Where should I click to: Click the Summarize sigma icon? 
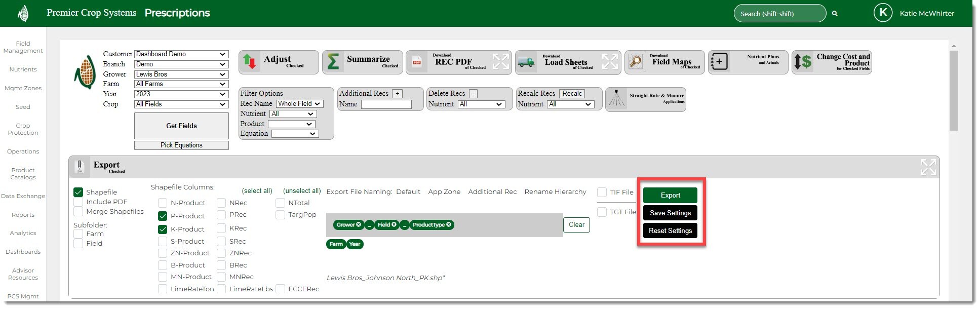click(333, 62)
